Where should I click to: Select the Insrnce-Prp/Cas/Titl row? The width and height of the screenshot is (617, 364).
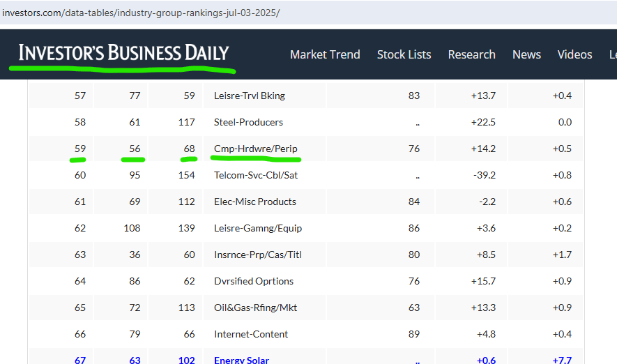coord(306,255)
